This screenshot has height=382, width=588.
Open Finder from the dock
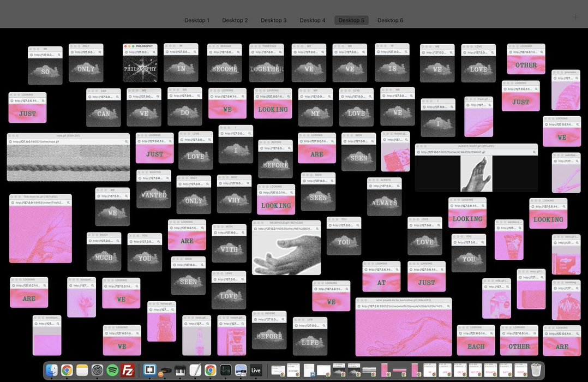tap(52, 370)
